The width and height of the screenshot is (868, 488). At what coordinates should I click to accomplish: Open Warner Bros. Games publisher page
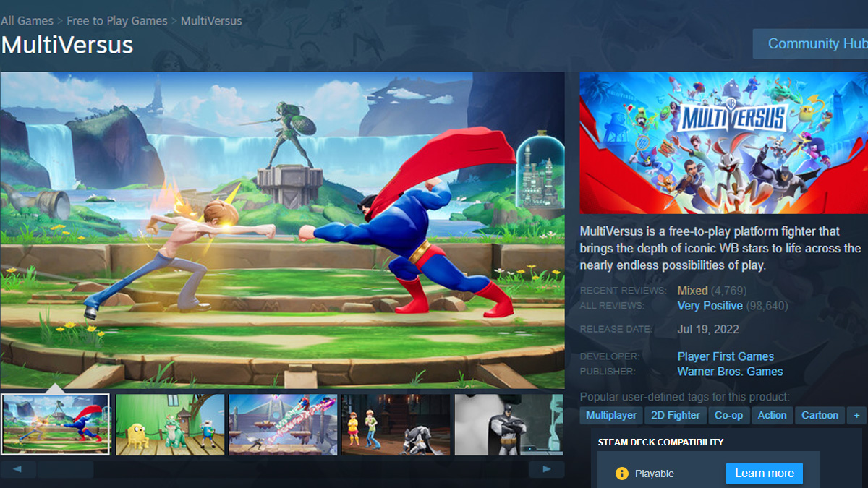tap(730, 372)
